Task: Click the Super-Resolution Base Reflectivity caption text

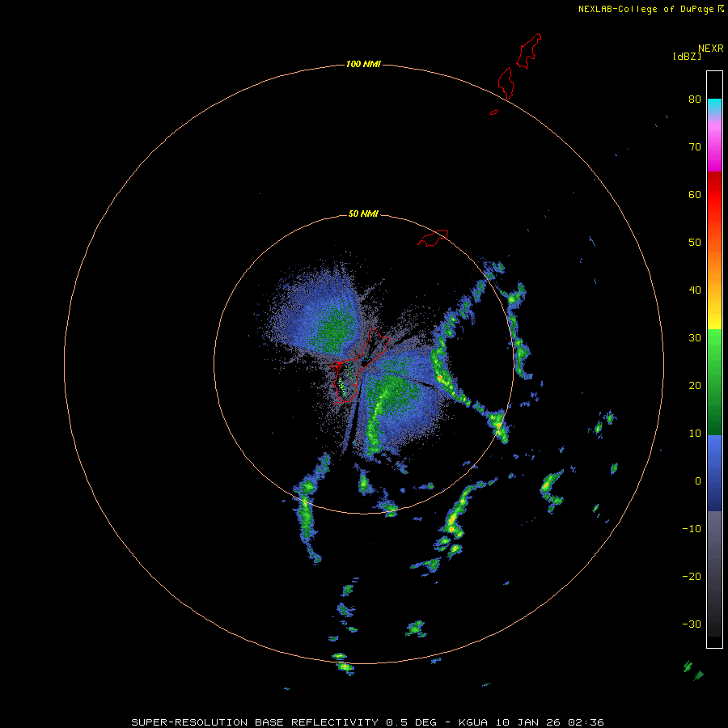Action: pyautogui.click(x=368, y=722)
